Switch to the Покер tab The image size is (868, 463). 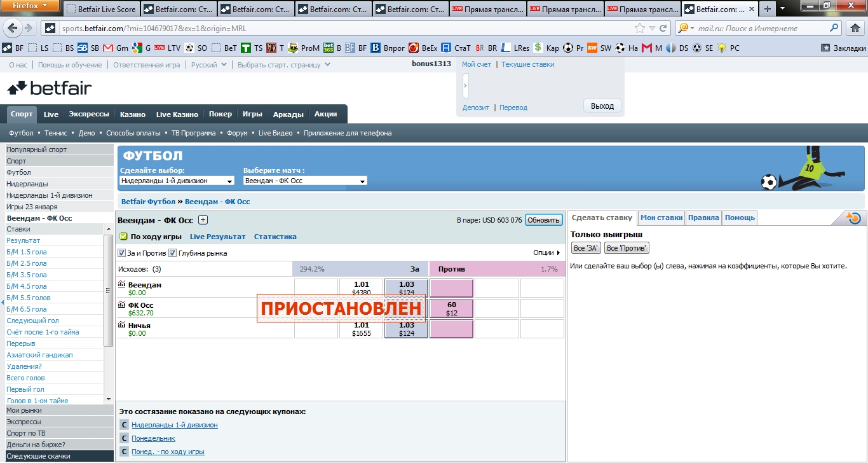(220, 114)
